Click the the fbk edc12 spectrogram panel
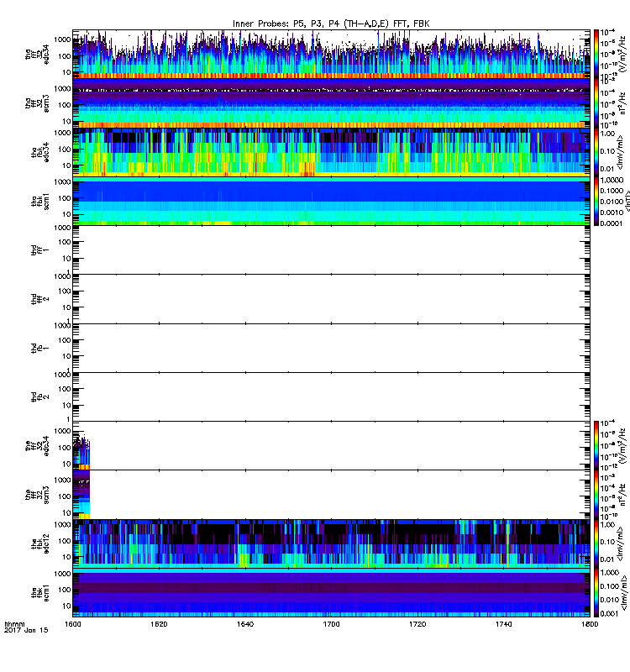Screen dimensions: 630x672 point(331,543)
